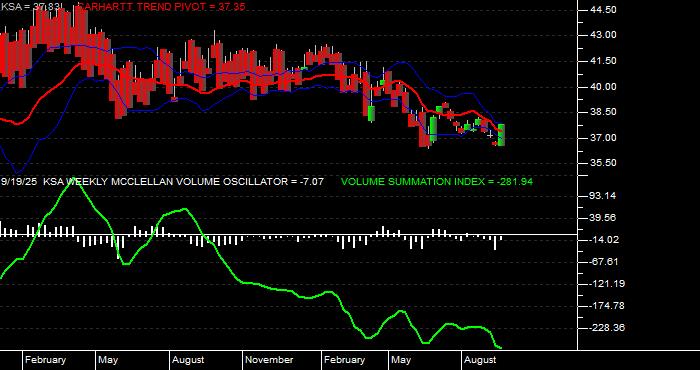
Task: Click the first August label on time axis
Action: [188, 360]
